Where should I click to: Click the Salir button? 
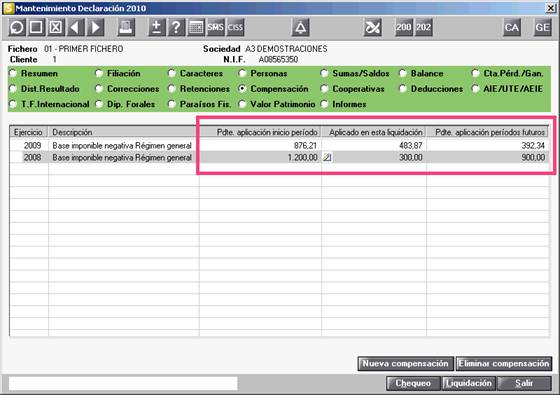pyautogui.click(x=524, y=383)
